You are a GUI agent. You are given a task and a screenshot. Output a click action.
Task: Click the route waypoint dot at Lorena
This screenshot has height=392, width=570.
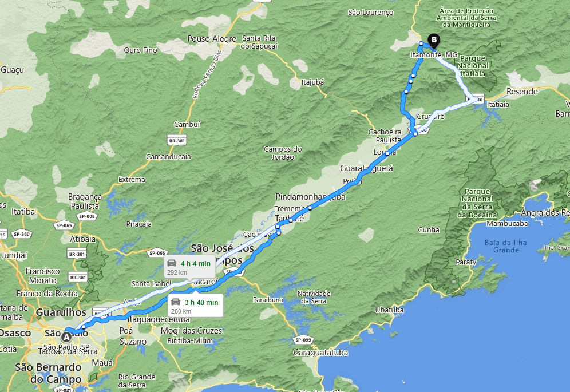(x=387, y=153)
